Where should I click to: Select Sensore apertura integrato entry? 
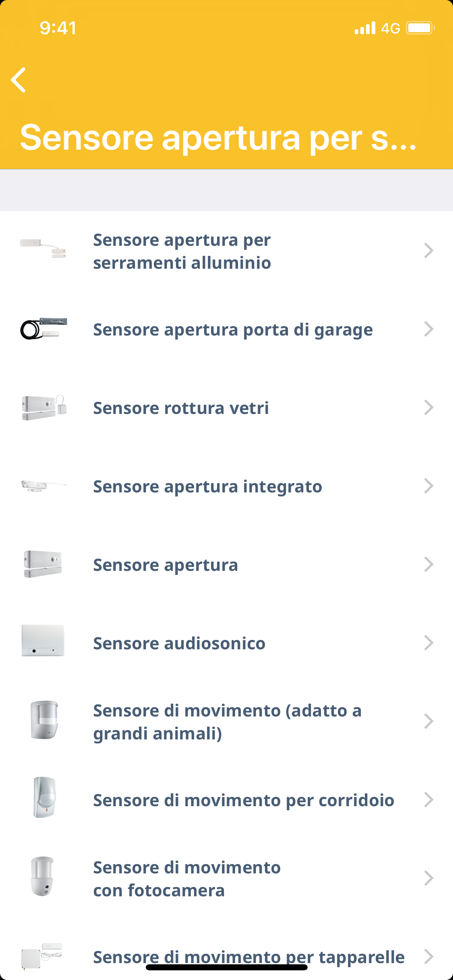(207, 486)
